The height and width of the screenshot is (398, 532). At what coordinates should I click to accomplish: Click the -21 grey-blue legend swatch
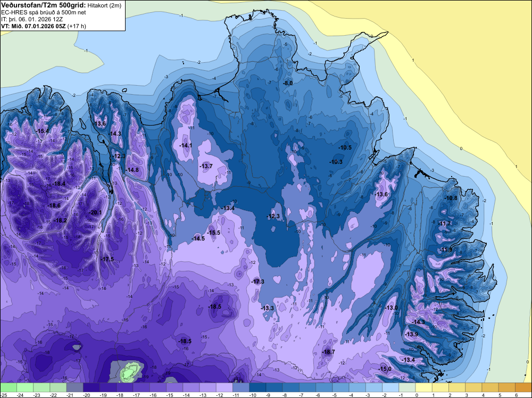tap(74, 387)
